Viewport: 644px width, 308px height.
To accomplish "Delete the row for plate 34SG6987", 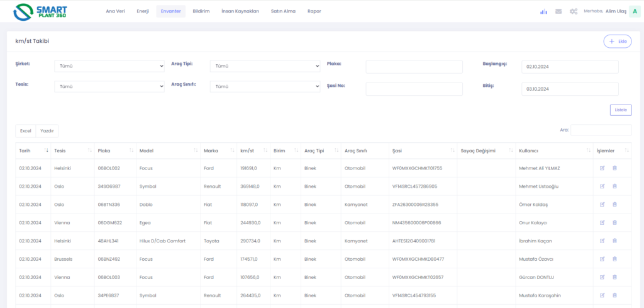I will coord(614,186).
